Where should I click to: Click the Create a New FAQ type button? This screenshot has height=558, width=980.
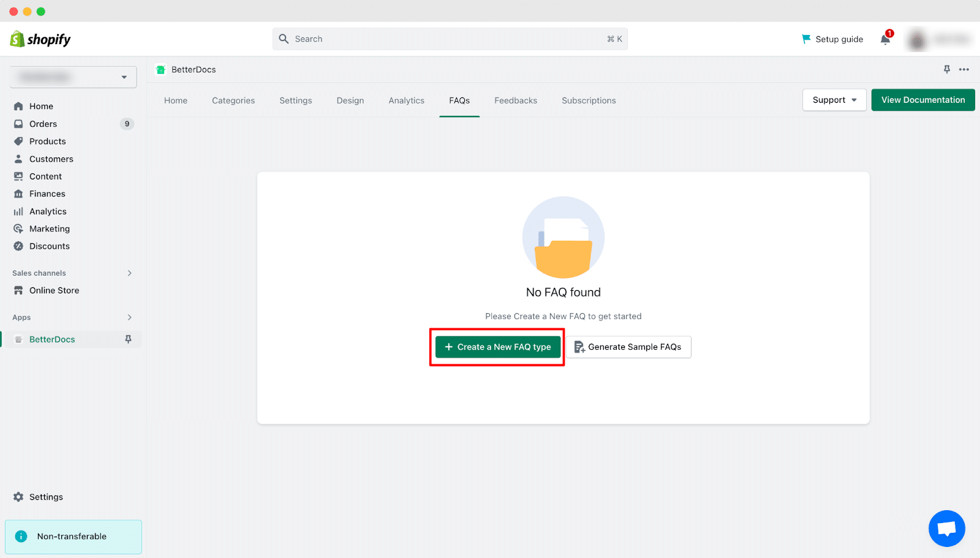(x=497, y=347)
